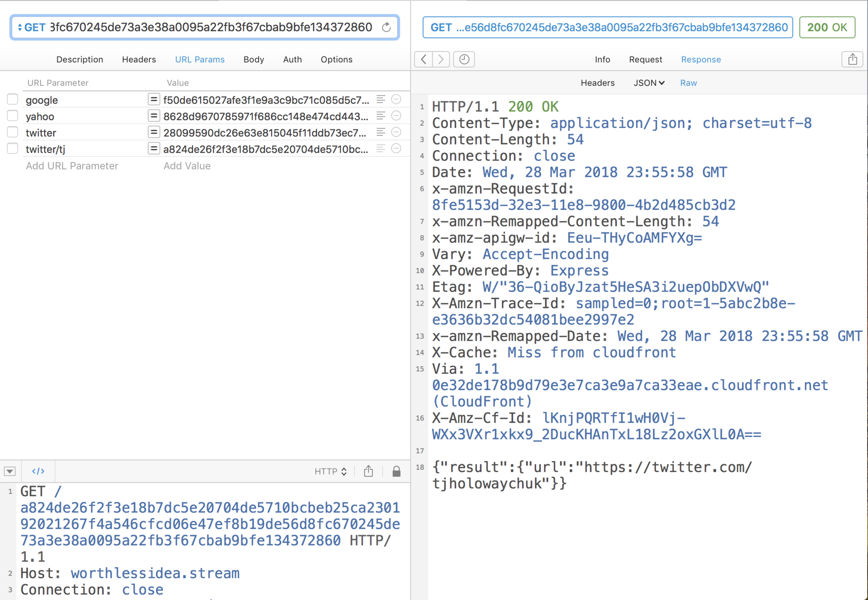Toggle the twitter/tj parameter checkbox

[12, 149]
